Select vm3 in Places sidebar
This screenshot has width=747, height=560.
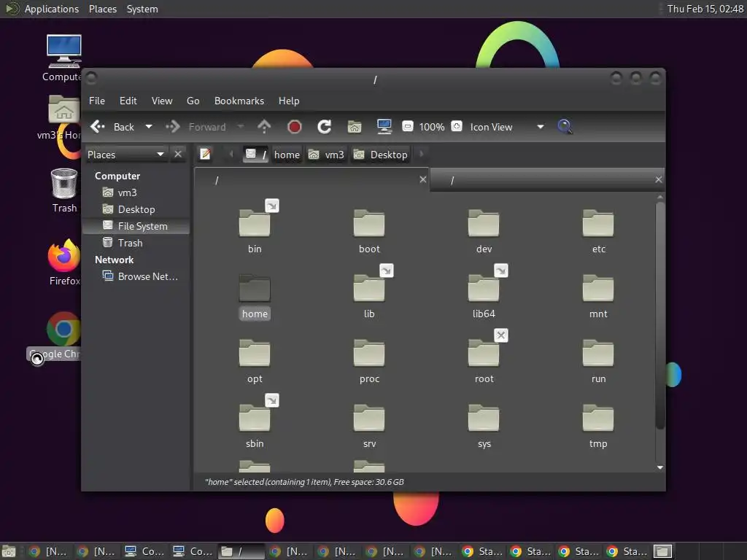pos(127,192)
